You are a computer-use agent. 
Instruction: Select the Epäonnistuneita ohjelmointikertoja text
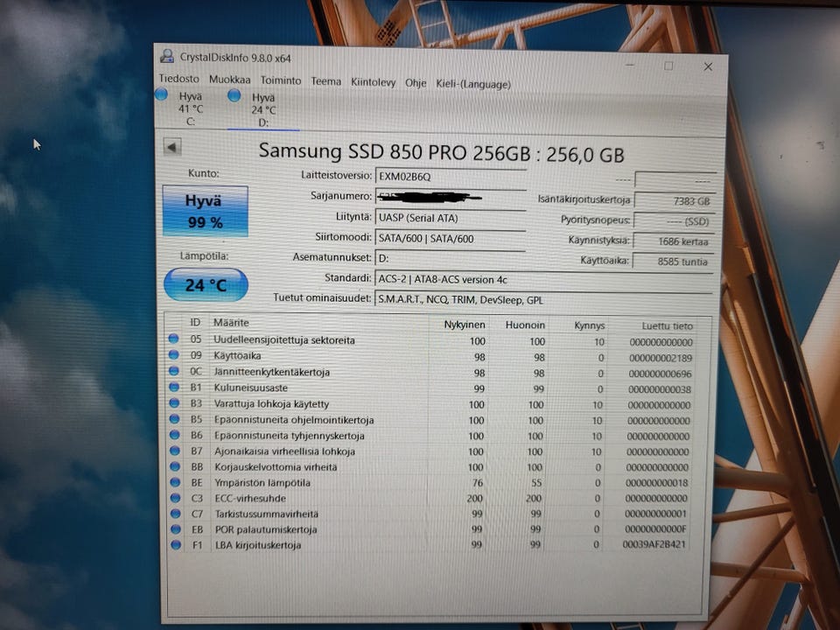[x=294, y=419]
